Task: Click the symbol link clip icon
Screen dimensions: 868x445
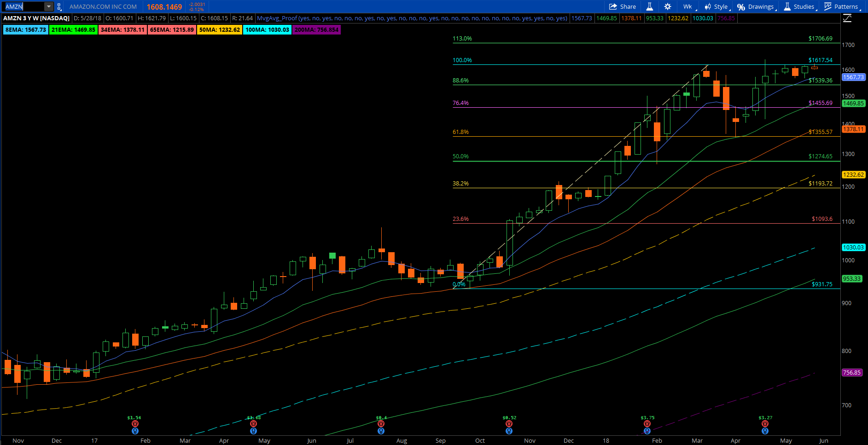Action: point(59,6)
